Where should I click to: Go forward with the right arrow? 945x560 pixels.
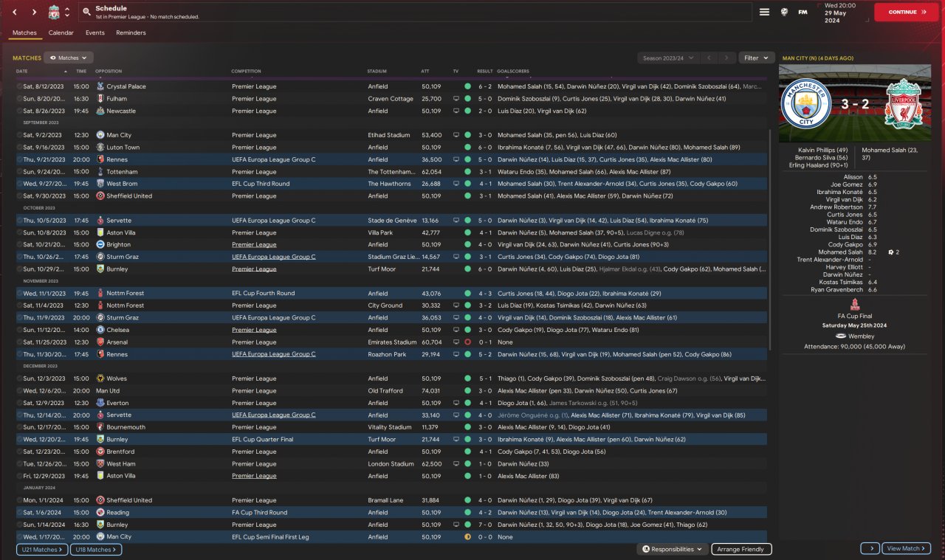coord(34,13)
